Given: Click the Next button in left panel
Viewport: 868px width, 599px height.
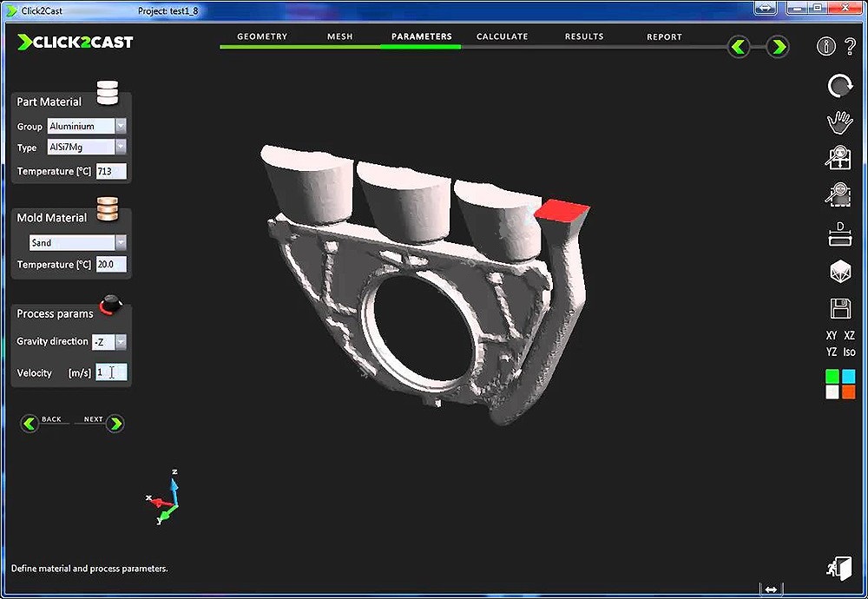Looking at the screenshot, I should [x=115, y=424].
